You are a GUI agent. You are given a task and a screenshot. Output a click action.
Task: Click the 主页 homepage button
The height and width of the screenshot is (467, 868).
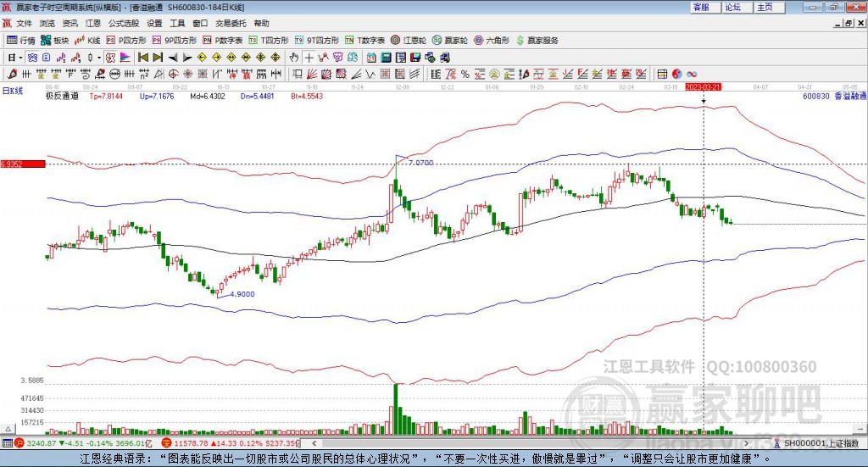pos(770,7)
